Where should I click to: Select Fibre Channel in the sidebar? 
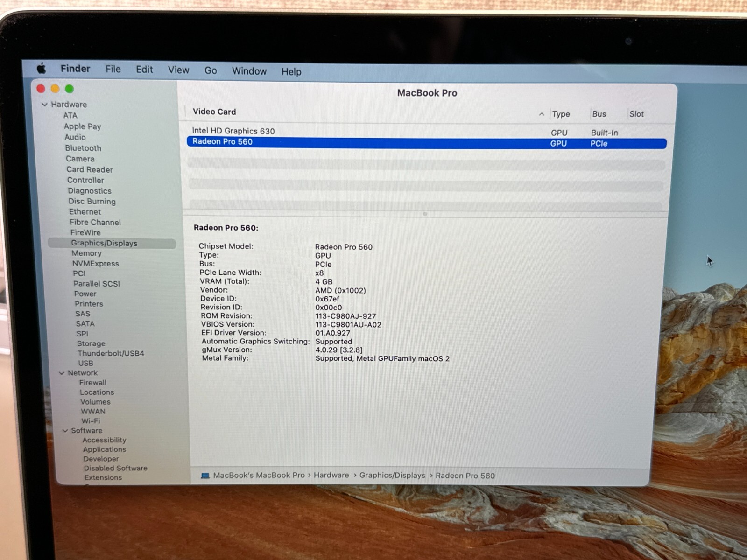pos(95,222)
